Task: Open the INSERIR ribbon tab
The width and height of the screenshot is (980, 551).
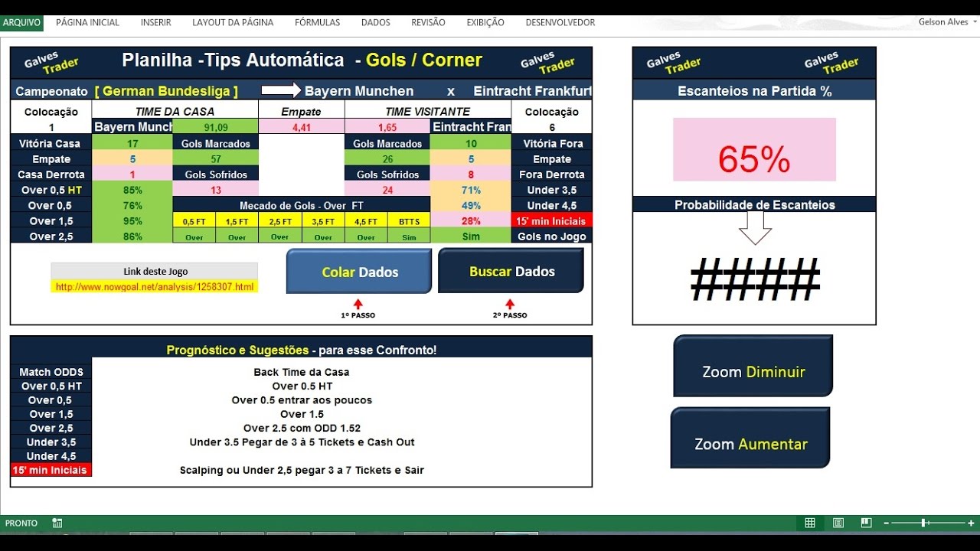Action: pos(155,23)
